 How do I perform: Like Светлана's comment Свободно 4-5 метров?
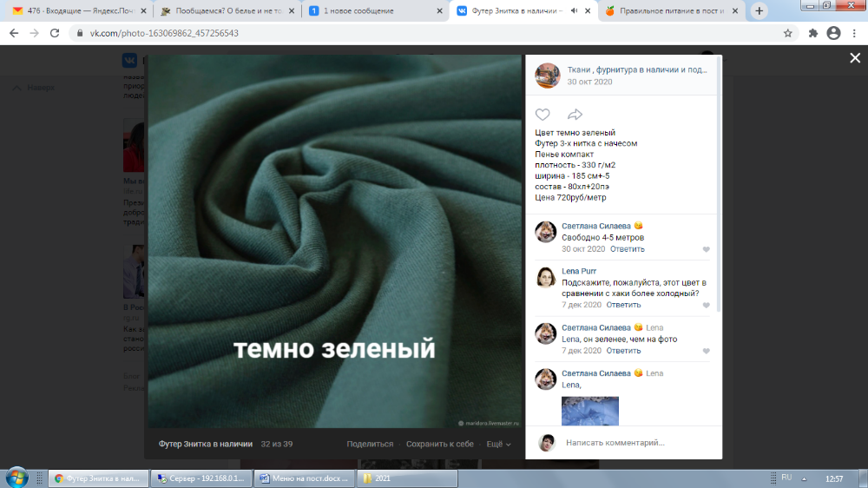coord(706,249)
